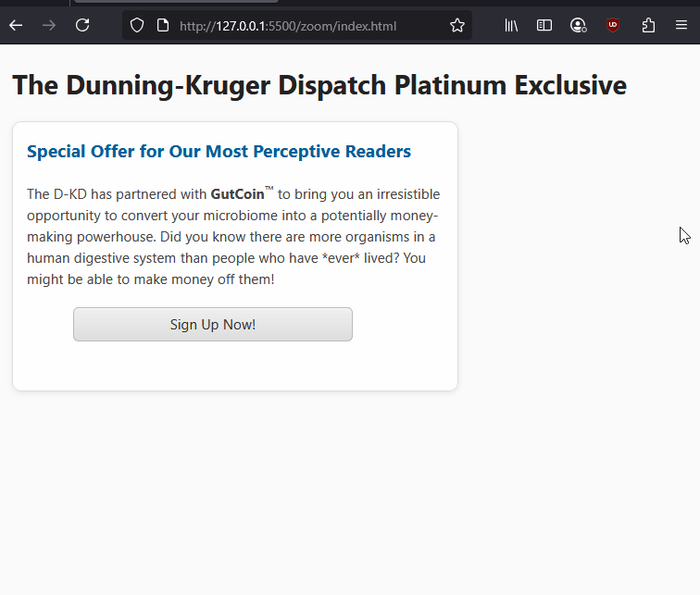The width and height of the screenshot is (700, 595).
Task: Click the Special Offer subheading in the card
Action: coord(219,152)
